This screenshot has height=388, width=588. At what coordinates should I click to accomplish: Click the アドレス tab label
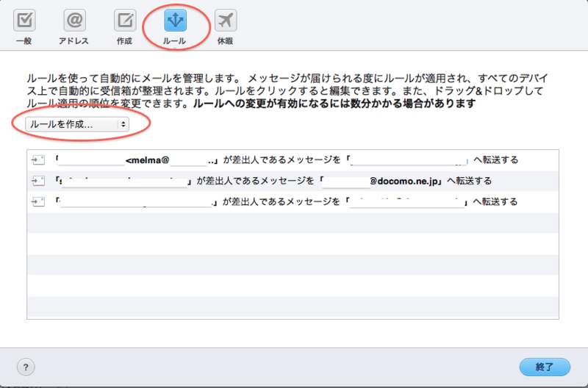pyautogui.click(x=75, y=41)
